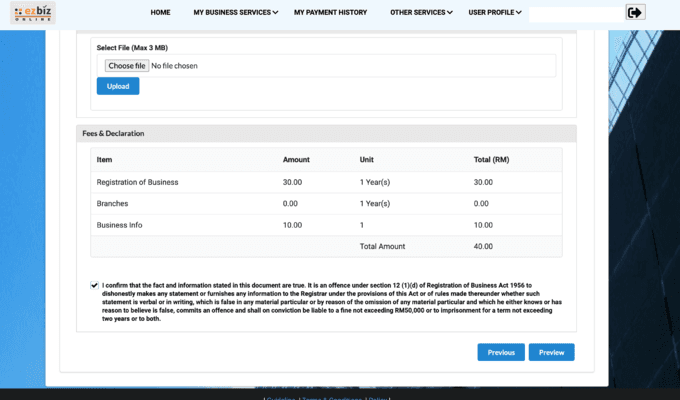Open the Other Services dropdown
This screenshot has height=400, width=680.
pyautogui.click(x=420, y=13)
